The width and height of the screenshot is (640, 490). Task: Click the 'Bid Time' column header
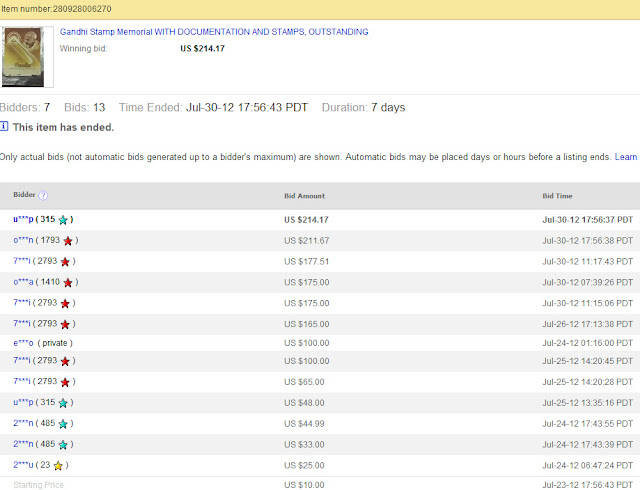(557, 196)
